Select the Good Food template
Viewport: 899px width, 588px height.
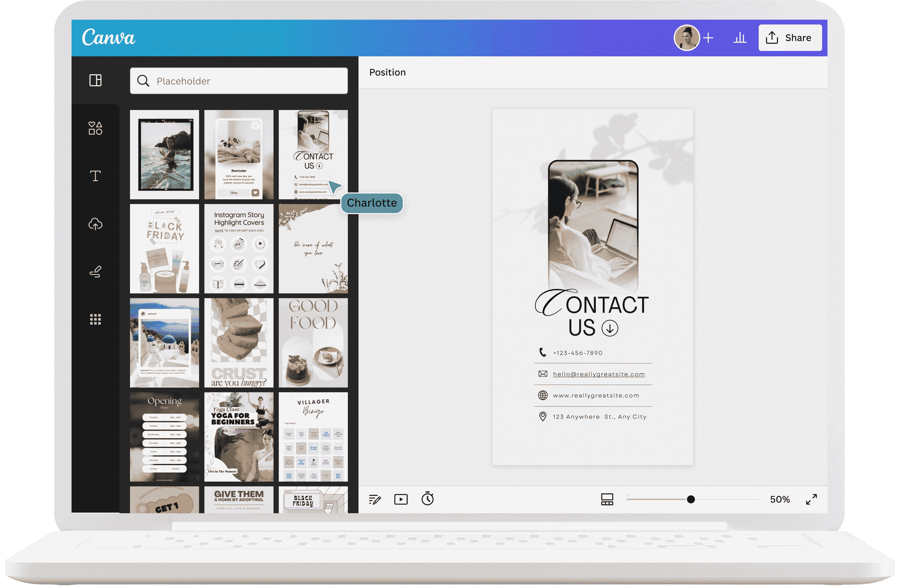(313, 343)
